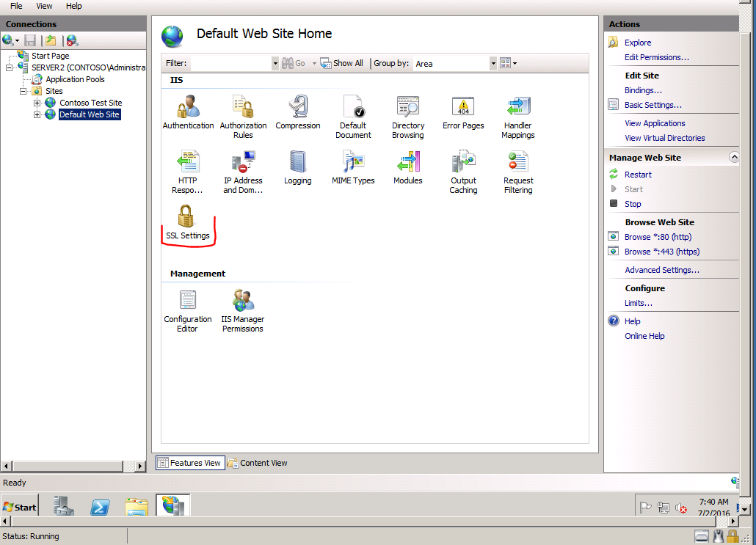Collapse the SERVER2 tree node
Viewport: 756px width, 545px height.
(9, 68)
